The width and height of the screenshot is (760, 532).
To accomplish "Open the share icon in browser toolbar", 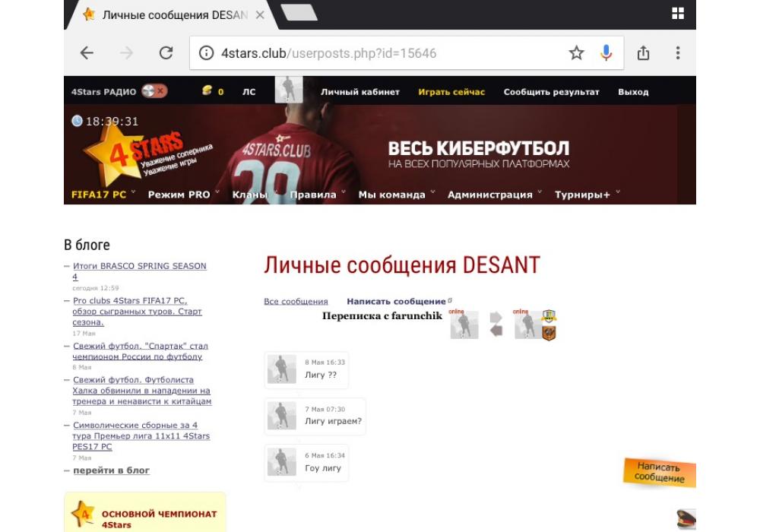I will coord(643,52).
